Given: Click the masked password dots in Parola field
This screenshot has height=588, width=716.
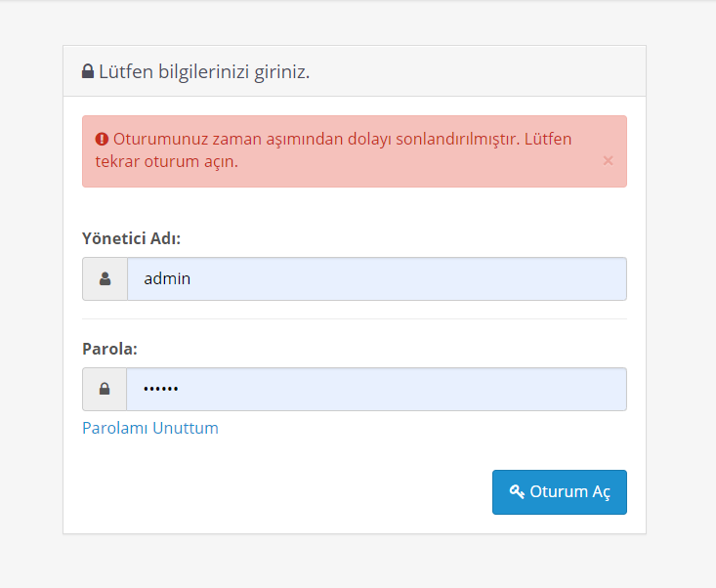Looking at the screenshot, I should [161, 389].
